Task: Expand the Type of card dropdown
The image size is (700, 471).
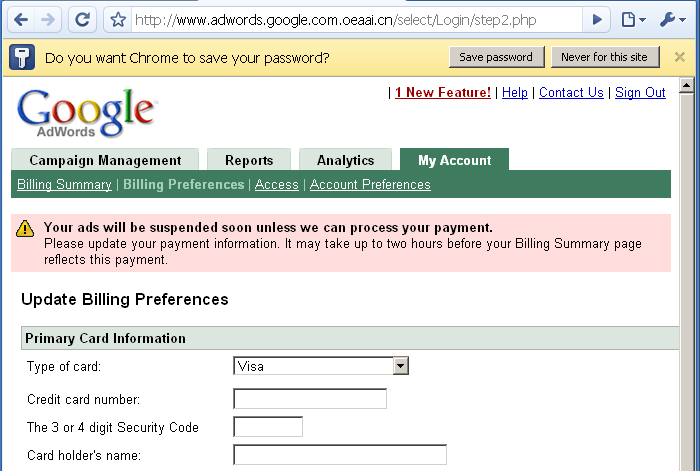Action: 401,366
